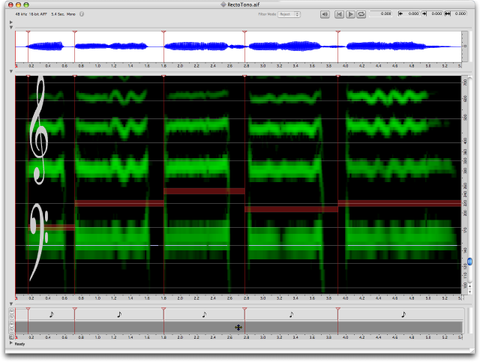The height and width of the screenshot is (362, 480).
Task: Click the current time position field
Action: 381,14
